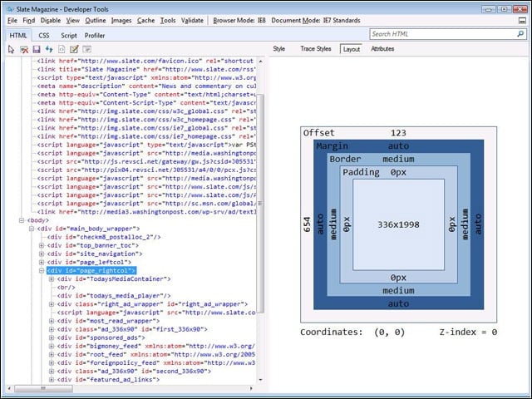Expand the site_navigation div
Viewport: 532px width, 399px height.
click(42, 254)
